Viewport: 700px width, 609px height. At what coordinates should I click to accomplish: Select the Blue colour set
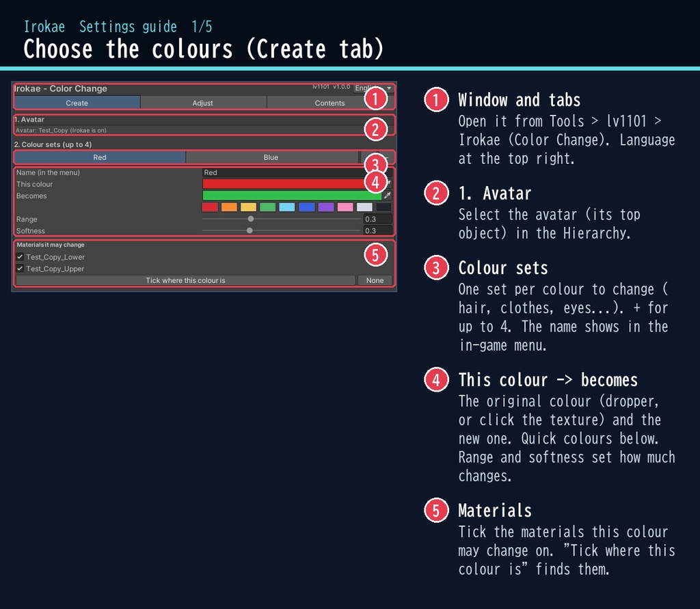click(271, 157)
